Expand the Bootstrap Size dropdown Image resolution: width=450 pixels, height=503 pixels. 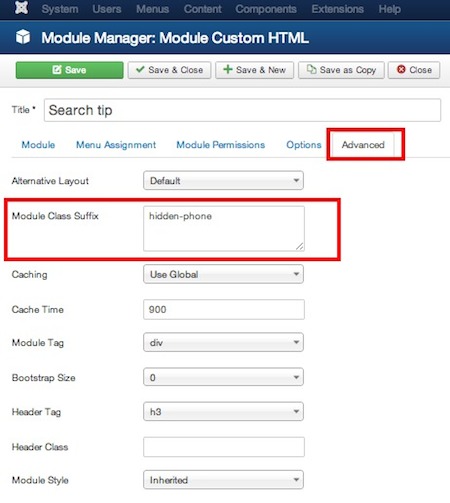click(x=223, y=377)
